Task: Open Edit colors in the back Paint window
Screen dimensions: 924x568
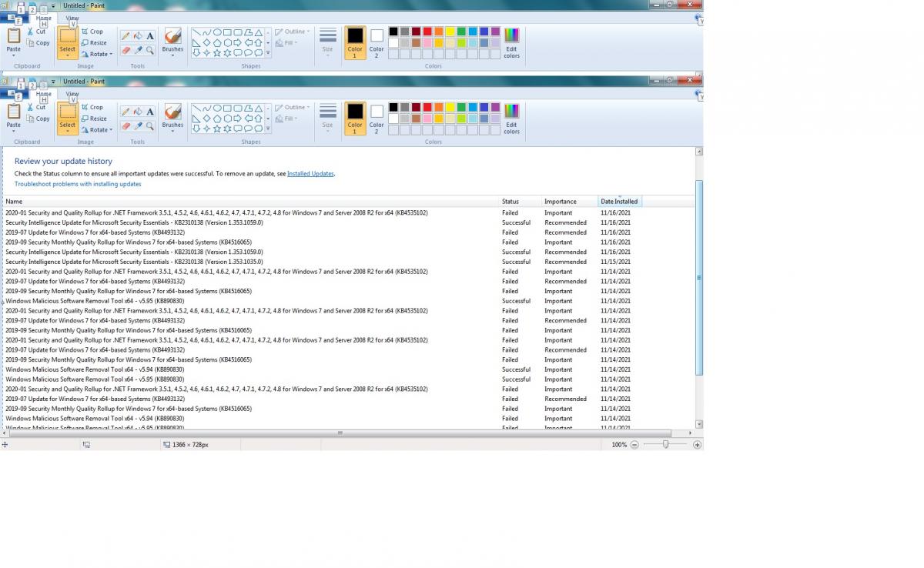Action: [x=511, y=42]
